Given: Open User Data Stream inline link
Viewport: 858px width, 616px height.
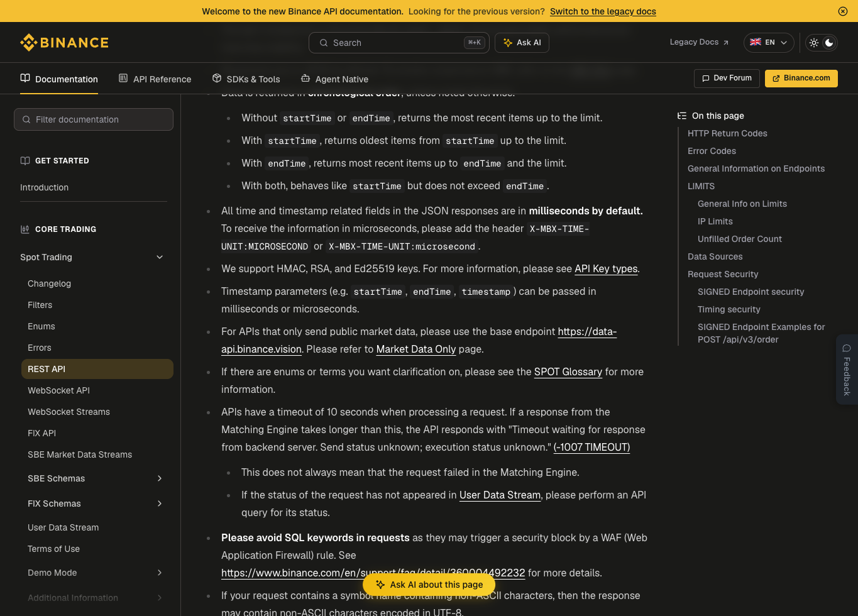Looking at the screenshot, I should point(500,495).
